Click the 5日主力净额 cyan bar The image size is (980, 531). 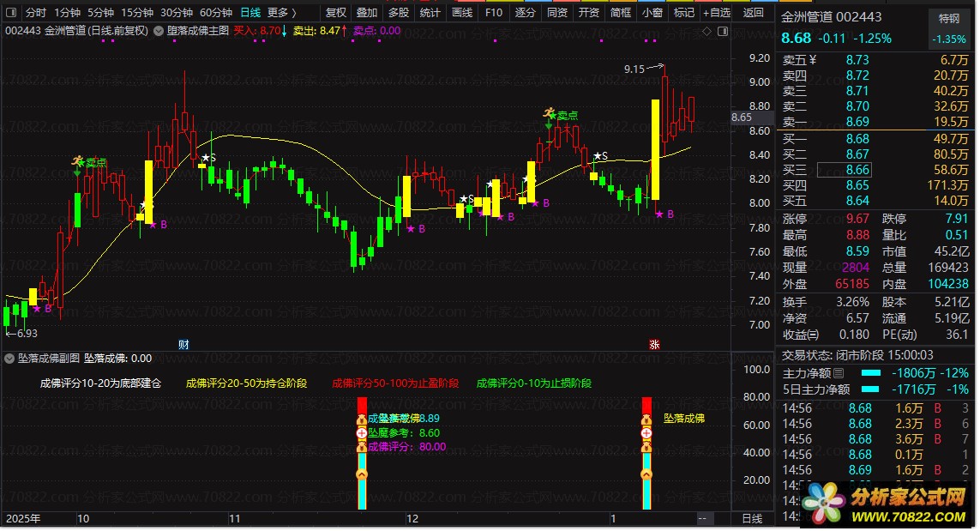point(870,389)
